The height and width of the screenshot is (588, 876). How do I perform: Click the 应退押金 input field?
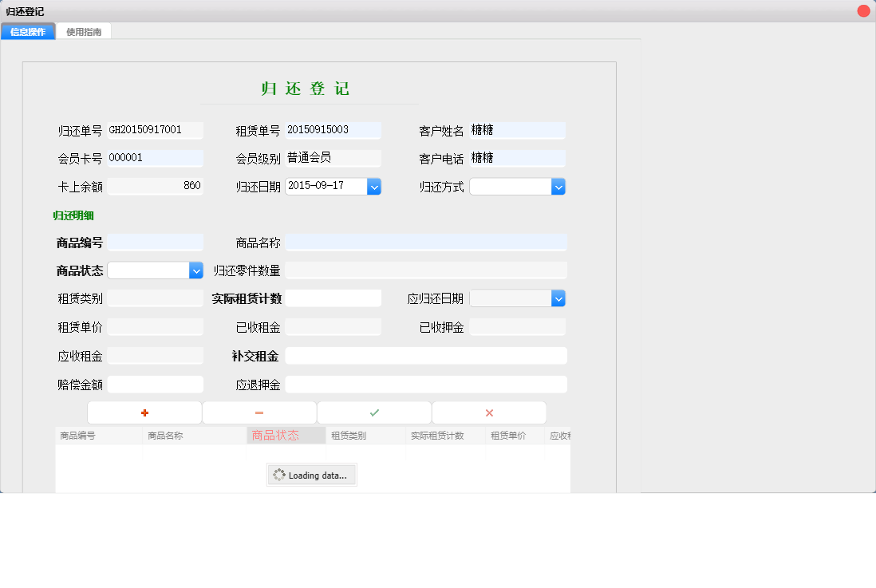(426, 384)
